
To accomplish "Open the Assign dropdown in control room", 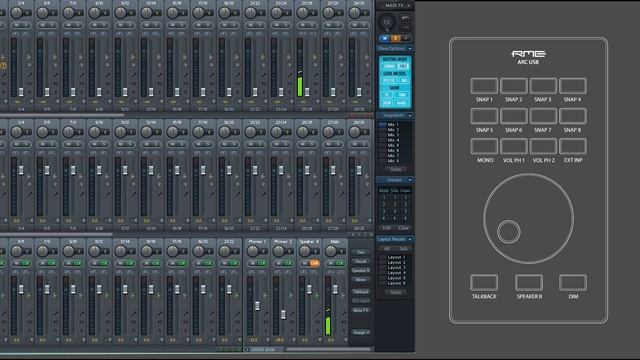I will pyautogui.click(x=361, y=333).
